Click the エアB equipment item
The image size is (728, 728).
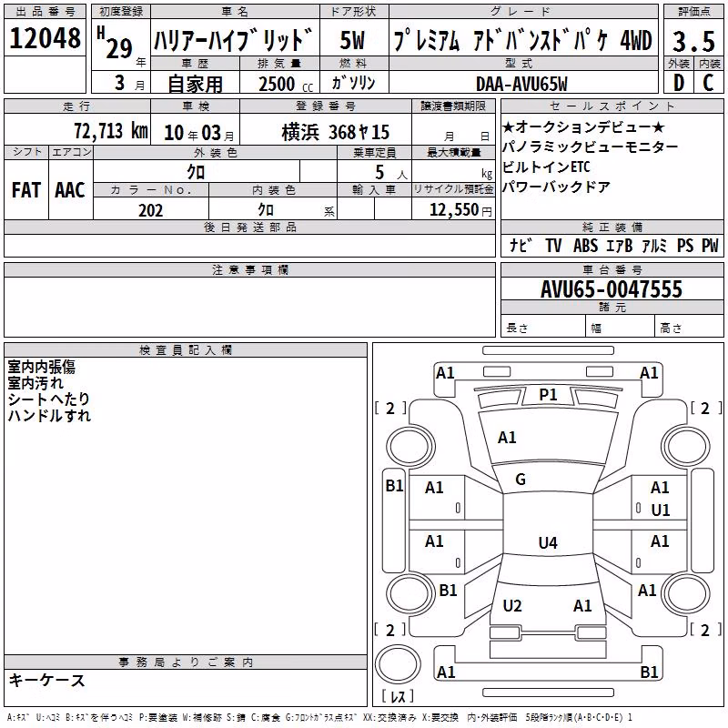[620, 245]
